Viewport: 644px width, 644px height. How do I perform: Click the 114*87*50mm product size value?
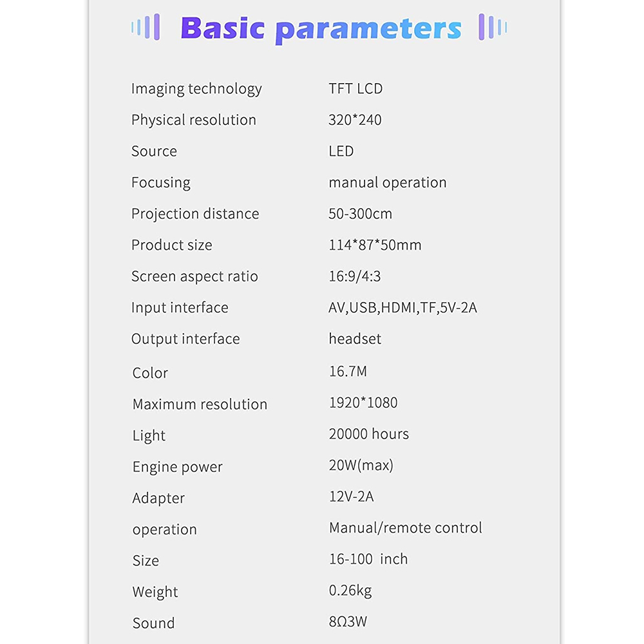point(375,245)
